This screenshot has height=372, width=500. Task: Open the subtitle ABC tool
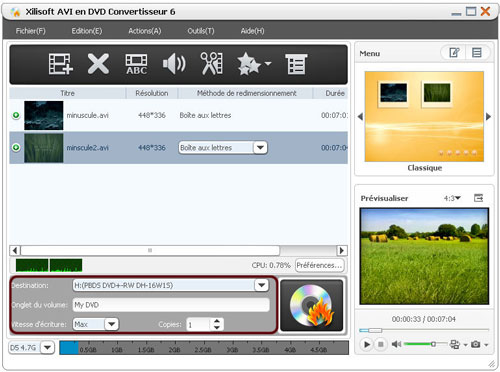click(x=136, y=64)
